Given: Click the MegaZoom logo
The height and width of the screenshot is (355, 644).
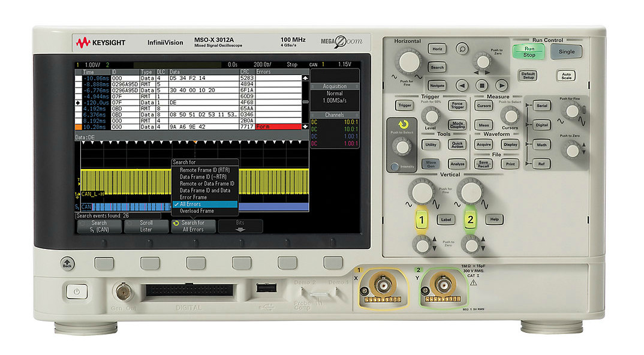Looking at the screenshot, I should pos(341,41).
